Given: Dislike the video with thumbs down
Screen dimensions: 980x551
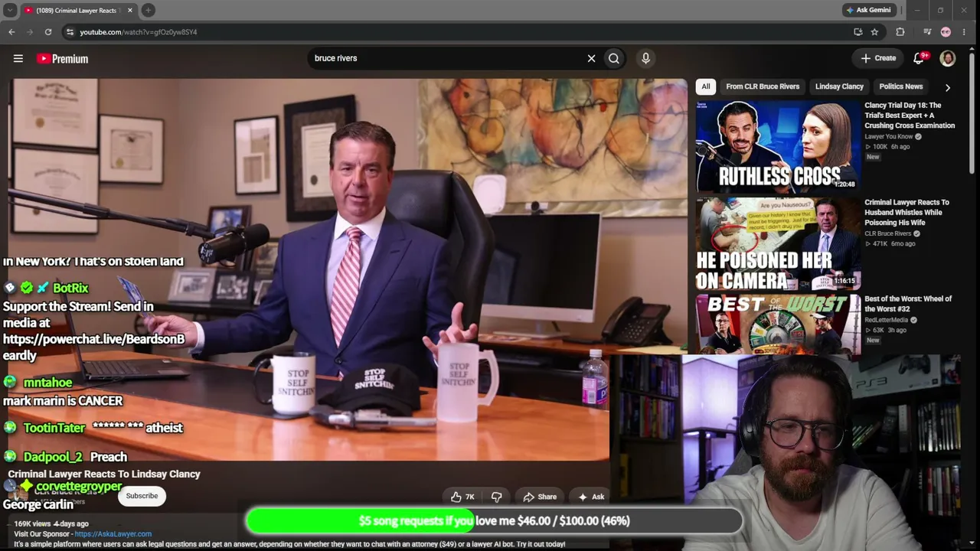Looking at the screenshot, I should 496,497.
